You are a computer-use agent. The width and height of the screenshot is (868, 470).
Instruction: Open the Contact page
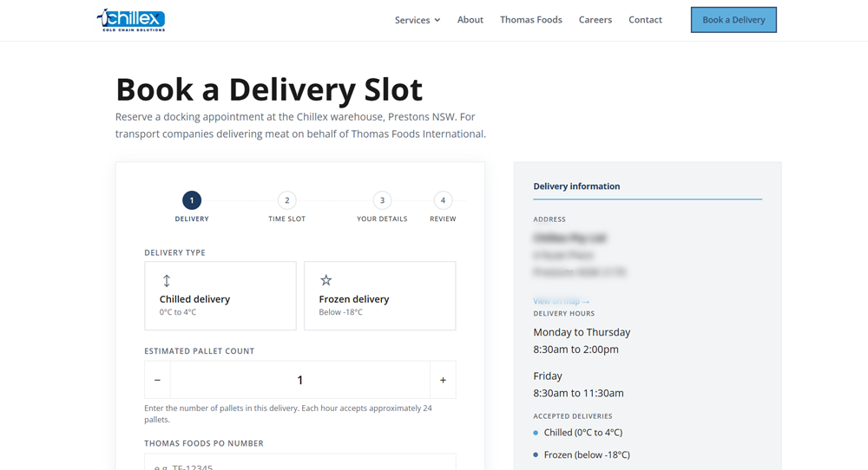[645, 19]
